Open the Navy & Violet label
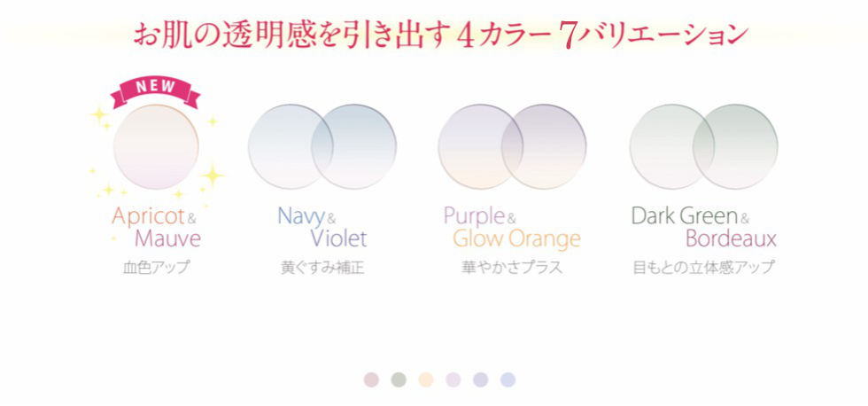 click(x=322, y=227)
